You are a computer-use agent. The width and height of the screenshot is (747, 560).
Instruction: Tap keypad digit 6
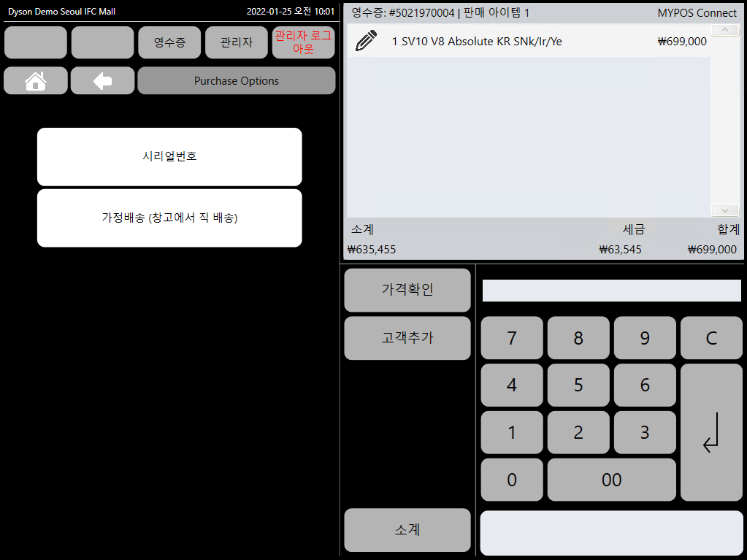tap(645, 386)
